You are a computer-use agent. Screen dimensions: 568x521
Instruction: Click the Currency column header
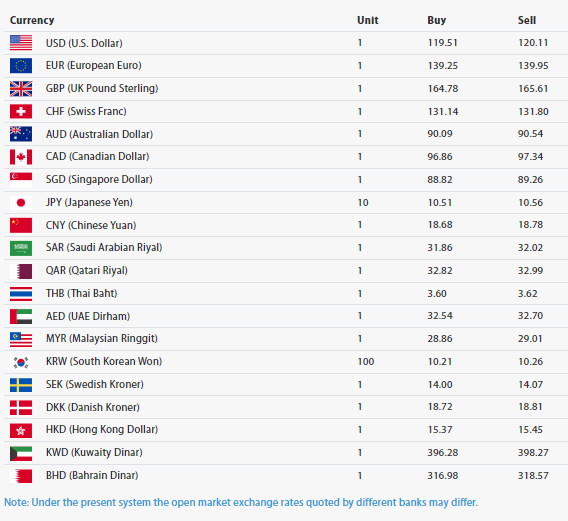click(32, 20)
